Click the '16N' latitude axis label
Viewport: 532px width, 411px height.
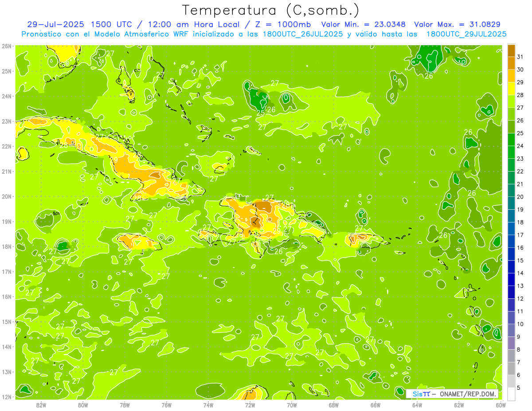coord(7,297)
